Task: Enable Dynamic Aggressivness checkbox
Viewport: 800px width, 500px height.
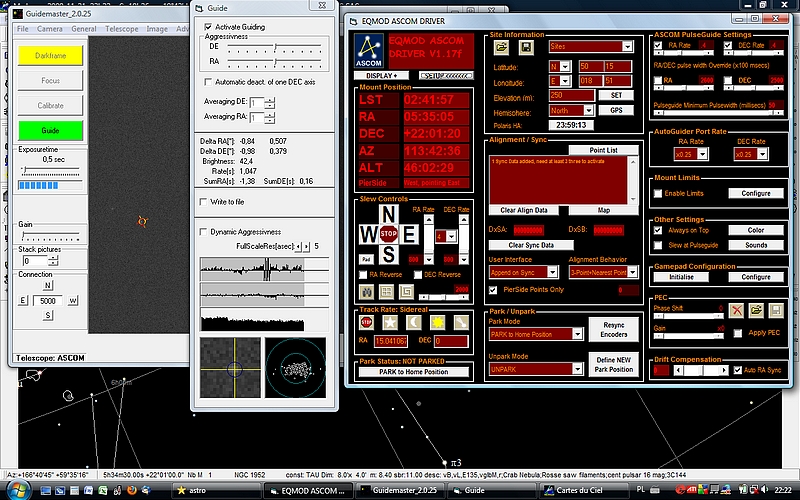Action: coord(203,232)
